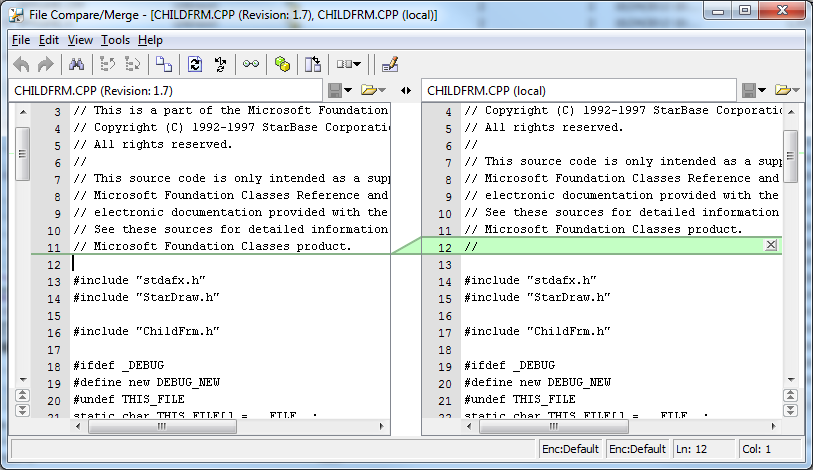Click the open folder icon for the local pane

coord(782,90)
